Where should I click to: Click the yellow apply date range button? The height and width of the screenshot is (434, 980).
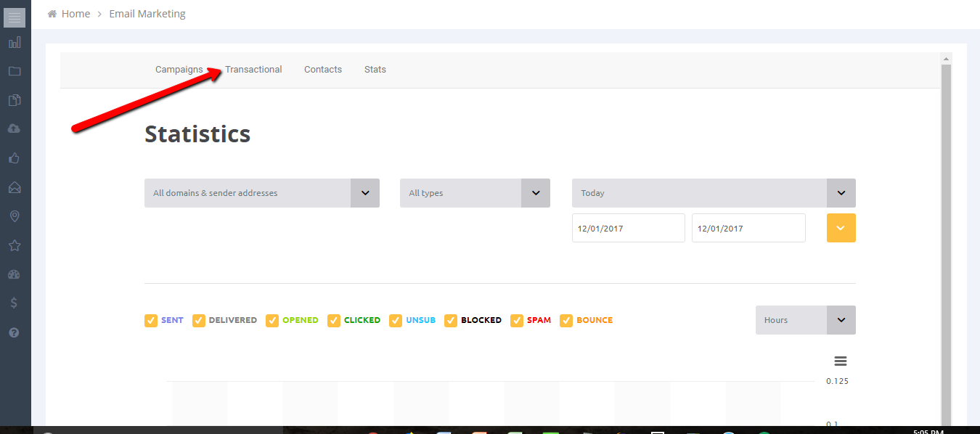coord(841,228)
